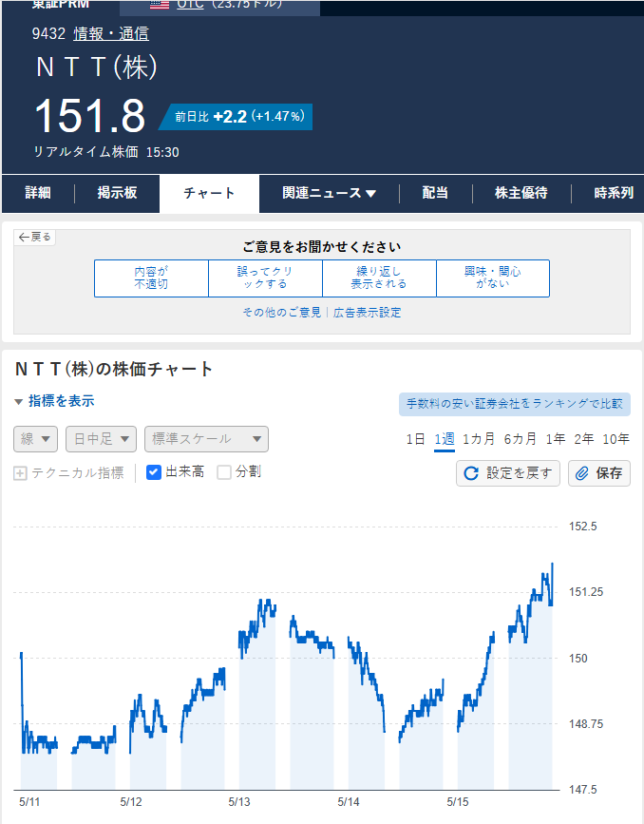Click the 5/11 date label on chart axis
Image resolution: width=644 pixels, height=824 pixels.
(x=29, y=802)
